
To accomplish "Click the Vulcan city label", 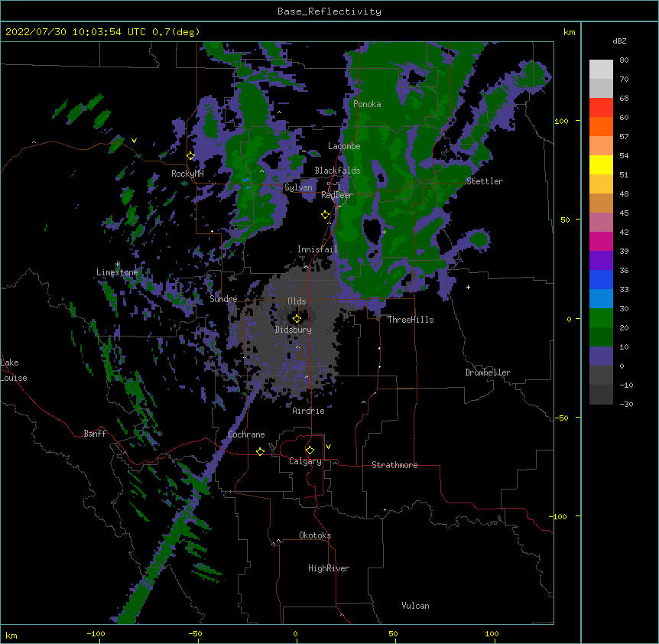I will click(x=415, y=606).
